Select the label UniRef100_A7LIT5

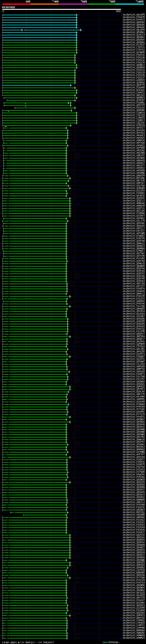[x=134, y=221]
